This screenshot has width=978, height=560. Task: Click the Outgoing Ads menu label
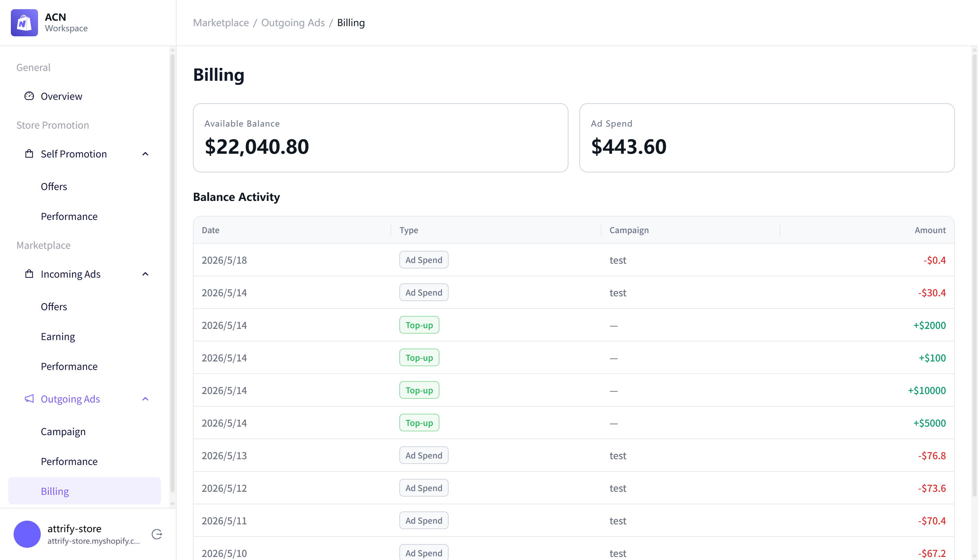pos(70,399)
